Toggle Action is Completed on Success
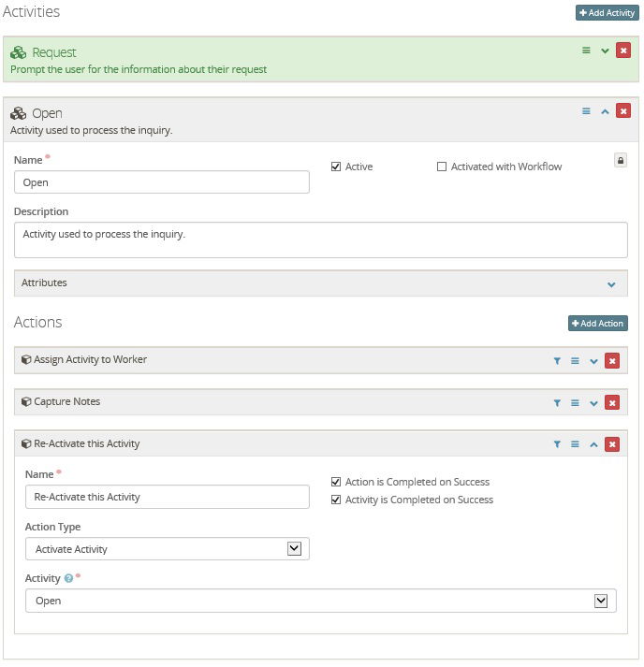This screenshot has height=667, width=644. click(x=336, y=482)
